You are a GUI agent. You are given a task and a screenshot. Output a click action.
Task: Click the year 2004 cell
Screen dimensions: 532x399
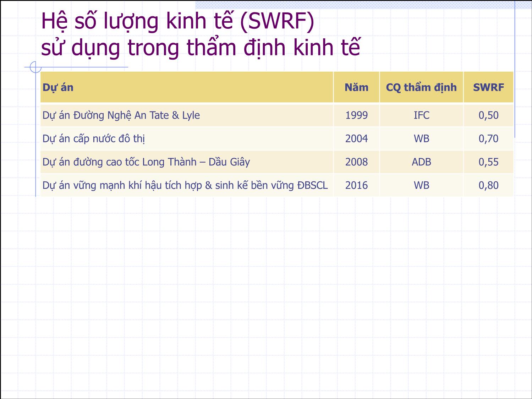(356, 138)
